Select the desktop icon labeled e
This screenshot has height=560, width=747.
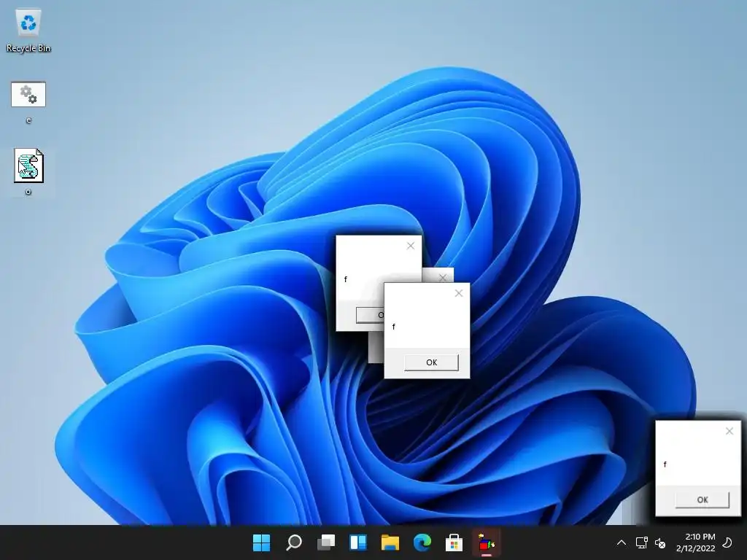28,102
